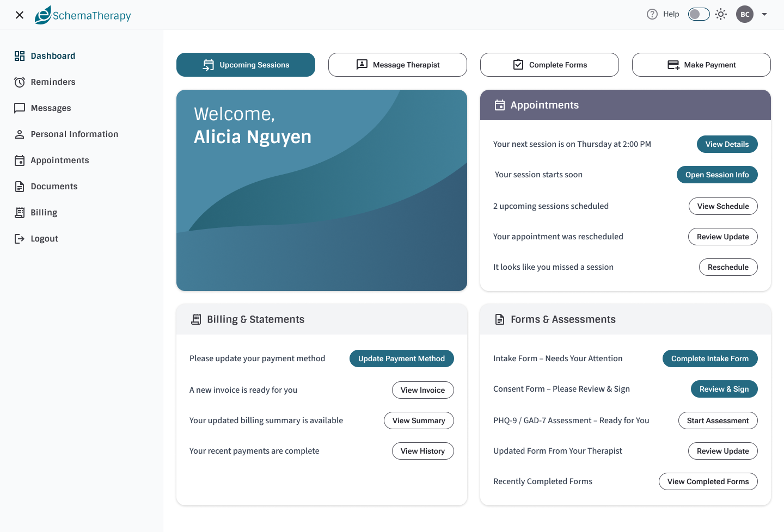The width and height of the screenshot is (784, 532).
Task: Click View Completed Forms button
Action: [708, 481]
